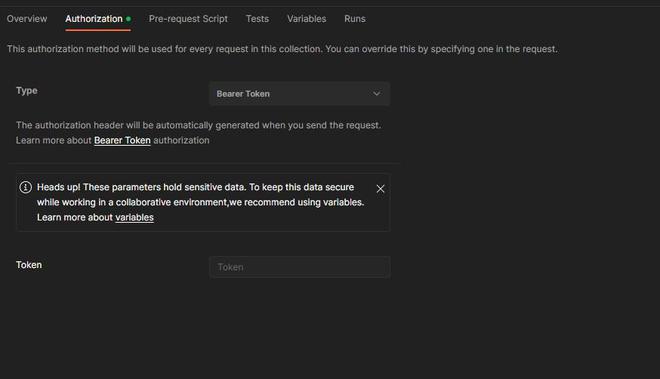Click the 'authorization header will be automatically generated' text
The height and width of the screenshot is (379, 660).
point(198,125)
